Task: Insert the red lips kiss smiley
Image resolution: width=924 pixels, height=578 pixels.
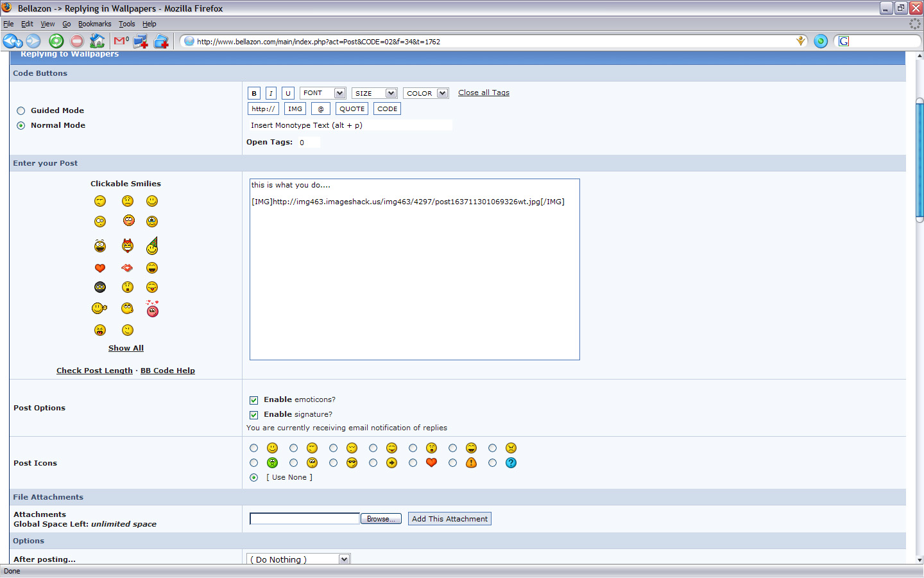Action: 127,268
